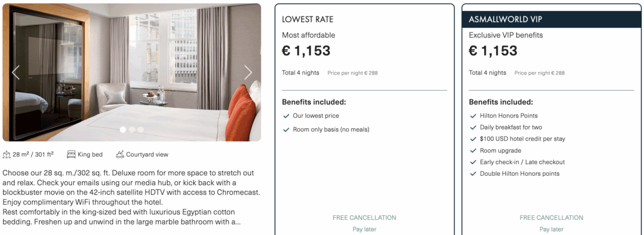Click checkmark beside Hilton Honors Points
Image resolution: width=644 pixels, height=235 pixels.
pyautogui.click(x=473, y=116)
